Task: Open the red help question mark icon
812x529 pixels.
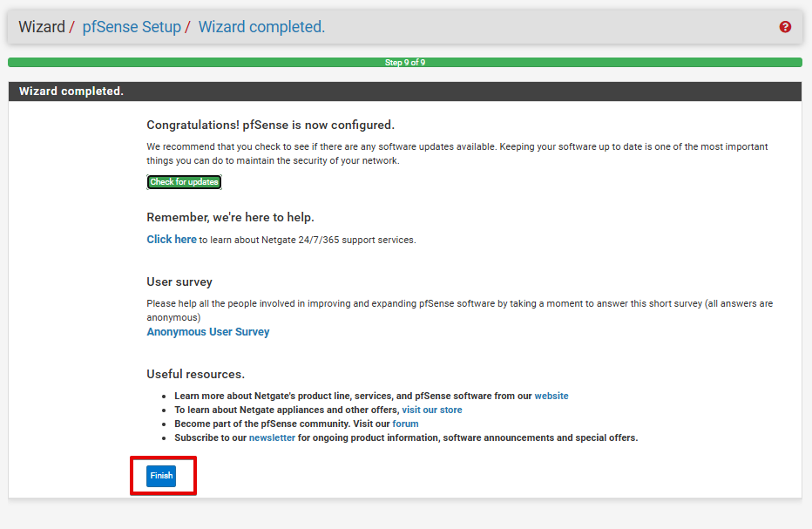Action: pyautogui.click(x=785, y=27)
